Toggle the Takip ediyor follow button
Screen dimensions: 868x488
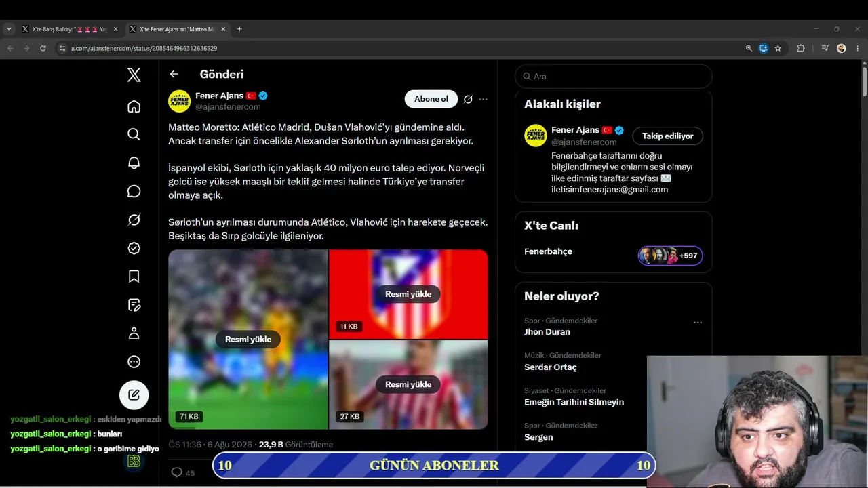668,136
